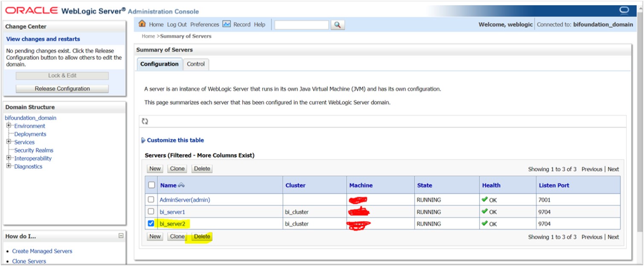
Task: Click the green OK checkmark in AdminServer row
Action: pyautogui.click(x=485, y=199)
